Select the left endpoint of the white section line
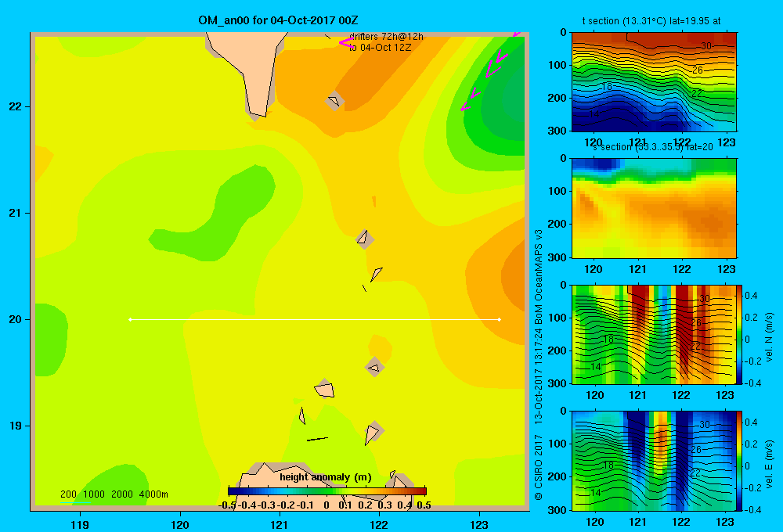The width and height of the screenshot is (783, 532). 130,319
